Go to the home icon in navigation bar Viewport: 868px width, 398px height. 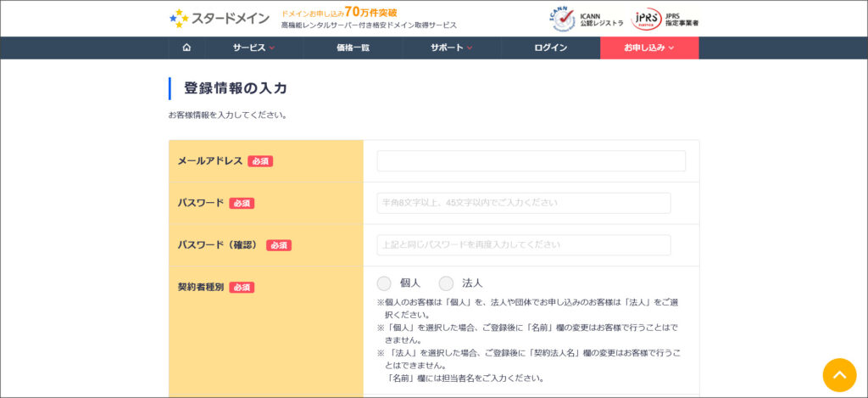coord(186,48)
